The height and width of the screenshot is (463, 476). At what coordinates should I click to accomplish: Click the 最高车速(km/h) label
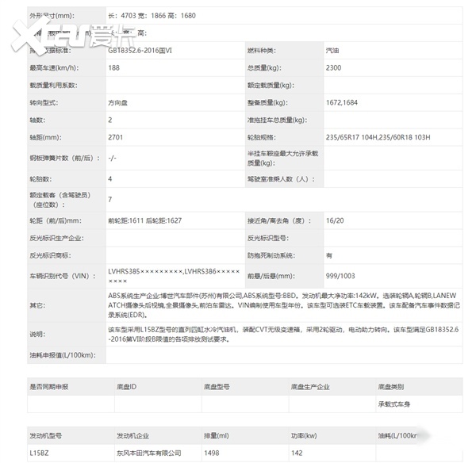54,67
